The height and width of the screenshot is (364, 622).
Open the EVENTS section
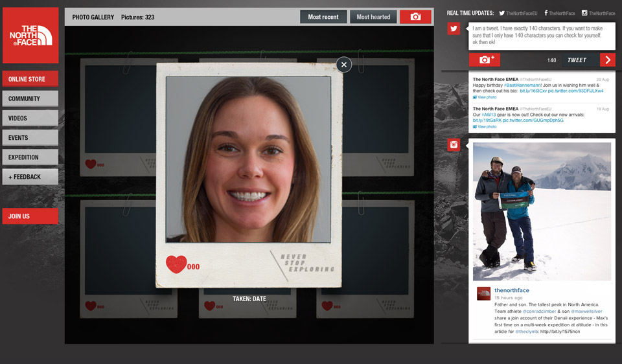tap(30, 137)
